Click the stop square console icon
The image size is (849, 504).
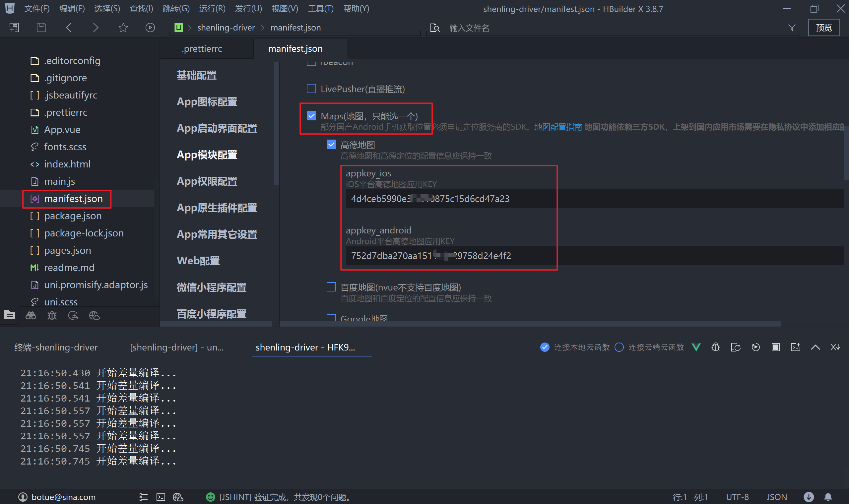click(775, 347)
